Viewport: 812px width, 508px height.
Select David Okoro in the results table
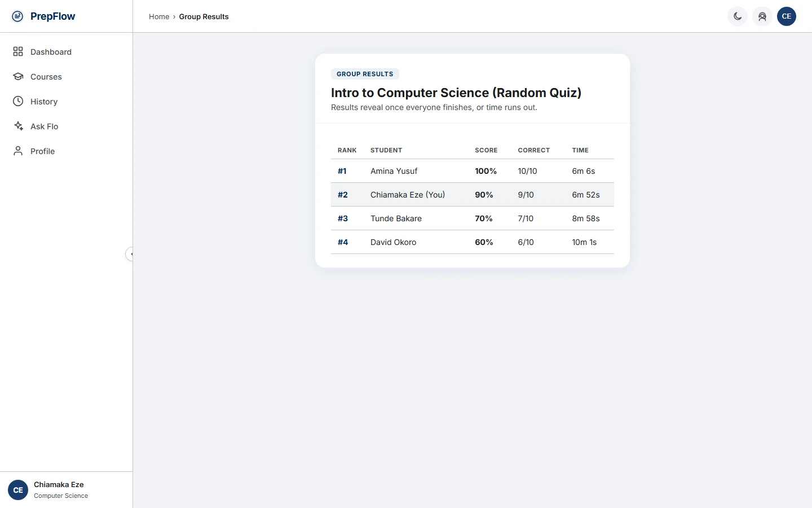394,242
